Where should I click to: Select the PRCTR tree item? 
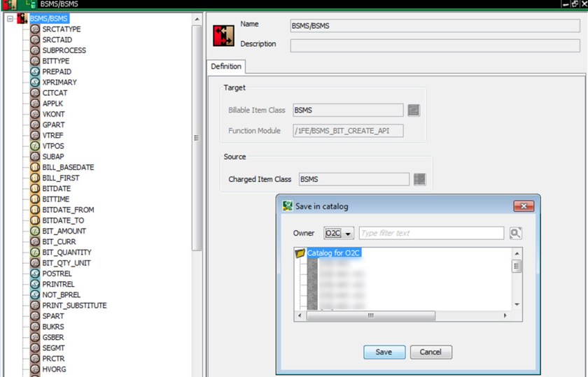[53, 359]
